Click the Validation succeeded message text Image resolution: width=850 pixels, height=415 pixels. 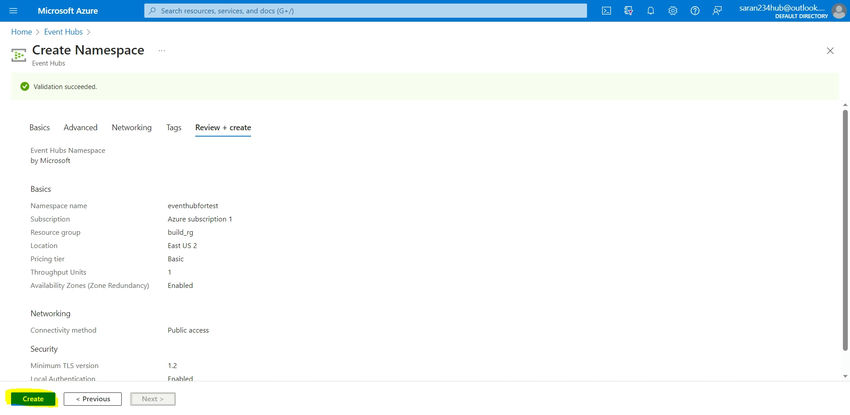(x=65, y=87)
